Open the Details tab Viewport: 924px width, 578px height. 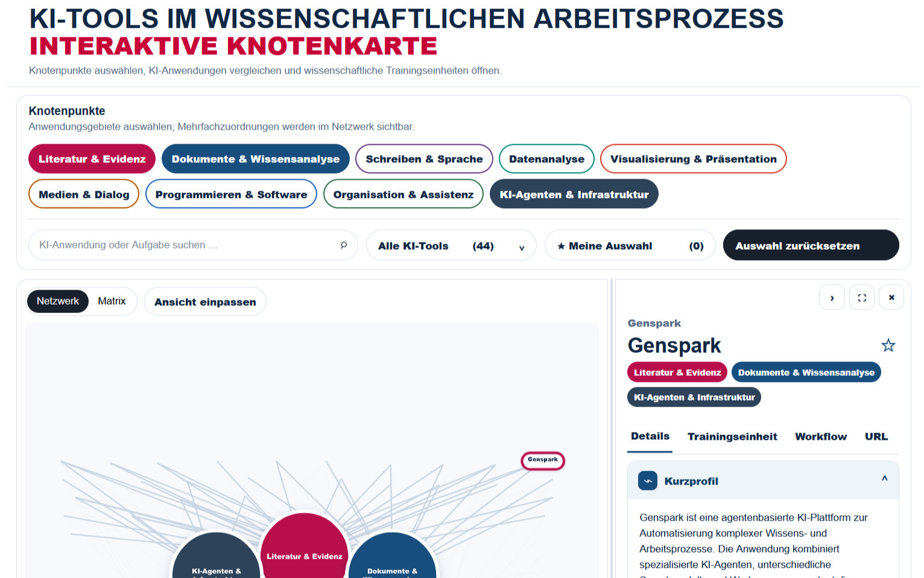pos(650,436)
